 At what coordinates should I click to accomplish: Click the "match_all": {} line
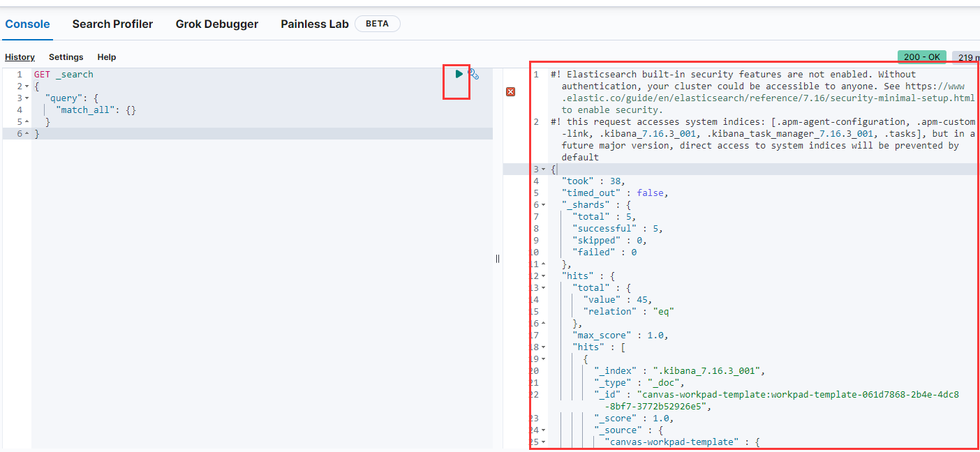(x=96, y=110)
